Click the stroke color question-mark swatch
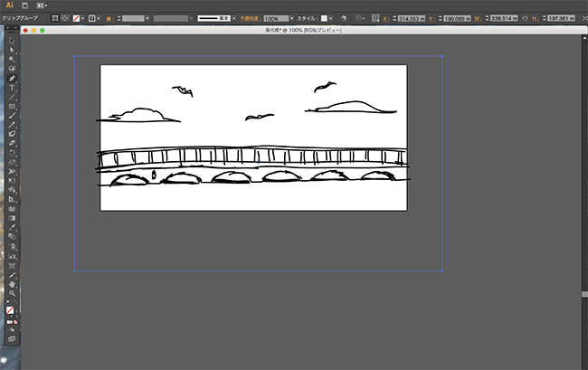 pyautogui.click(x=92, y=18)
